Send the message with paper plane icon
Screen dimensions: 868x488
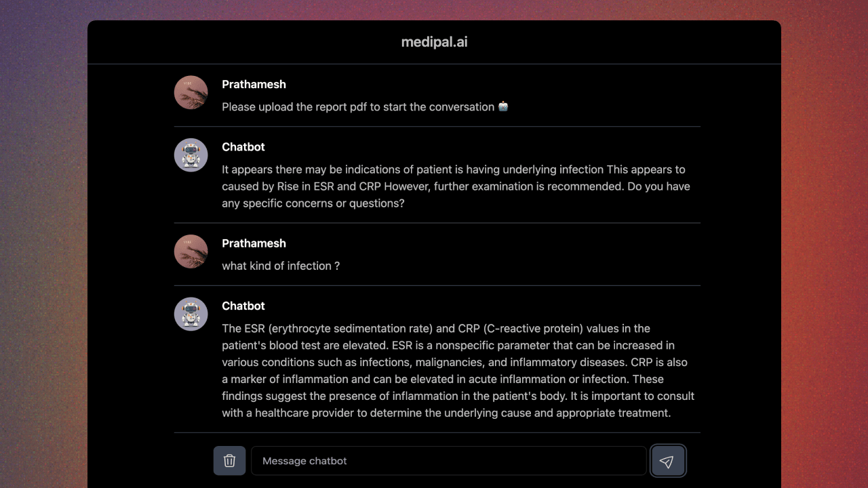668,461
